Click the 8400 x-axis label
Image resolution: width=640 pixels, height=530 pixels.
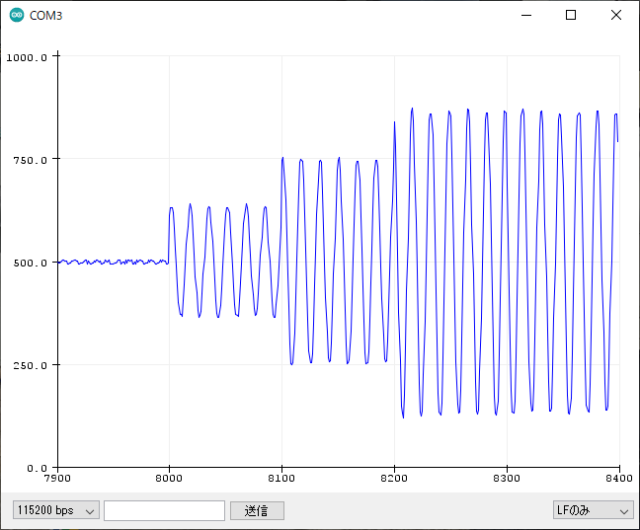pos(619,478)
